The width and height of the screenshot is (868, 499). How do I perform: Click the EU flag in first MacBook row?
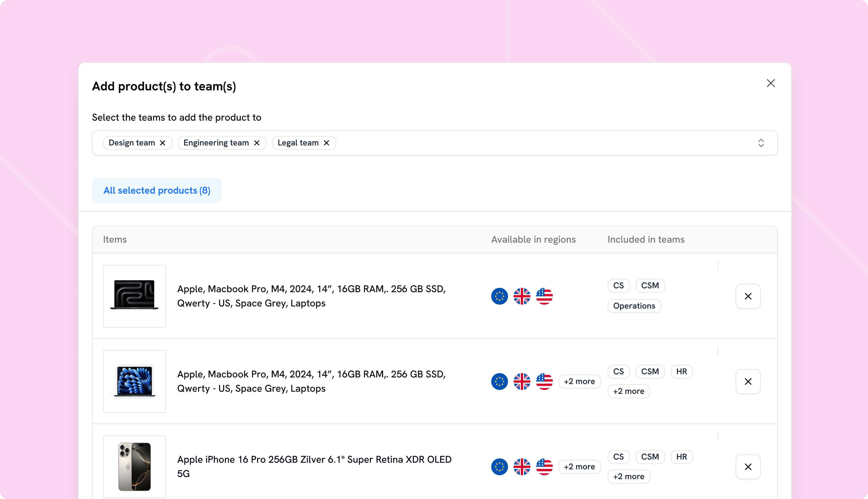pos(499,296)
